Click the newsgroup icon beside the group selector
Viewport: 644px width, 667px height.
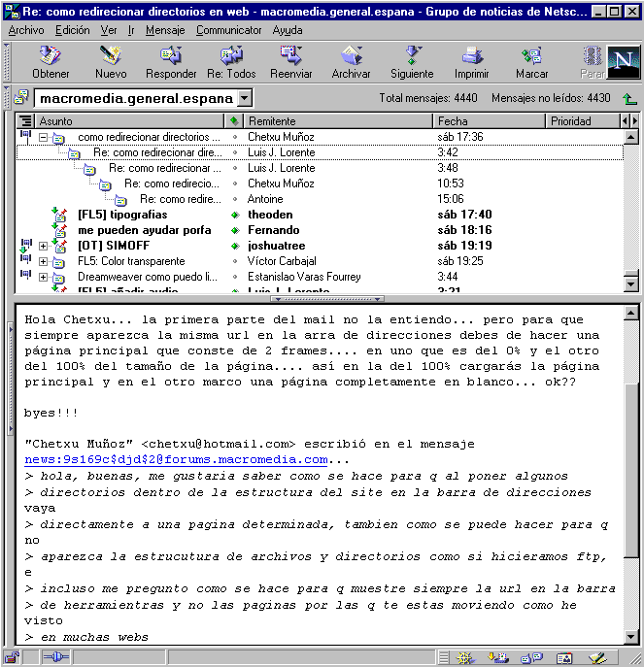click(x=20, y=97)
